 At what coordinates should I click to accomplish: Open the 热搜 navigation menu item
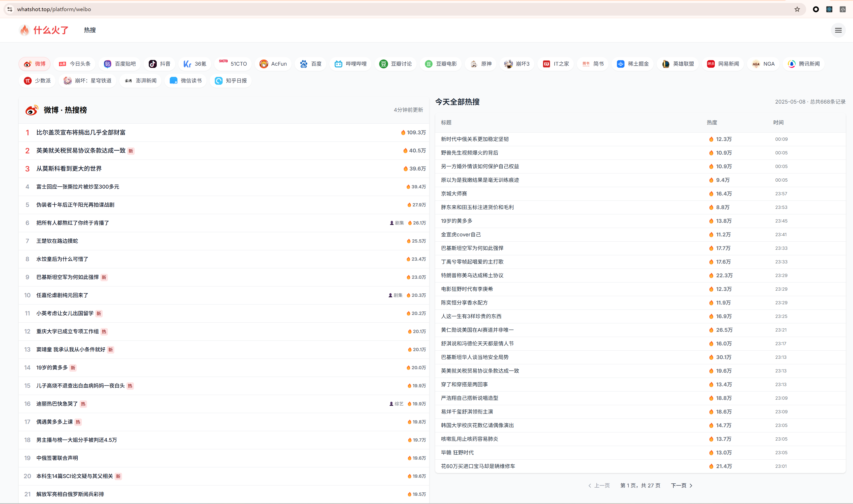click(90, 30)
